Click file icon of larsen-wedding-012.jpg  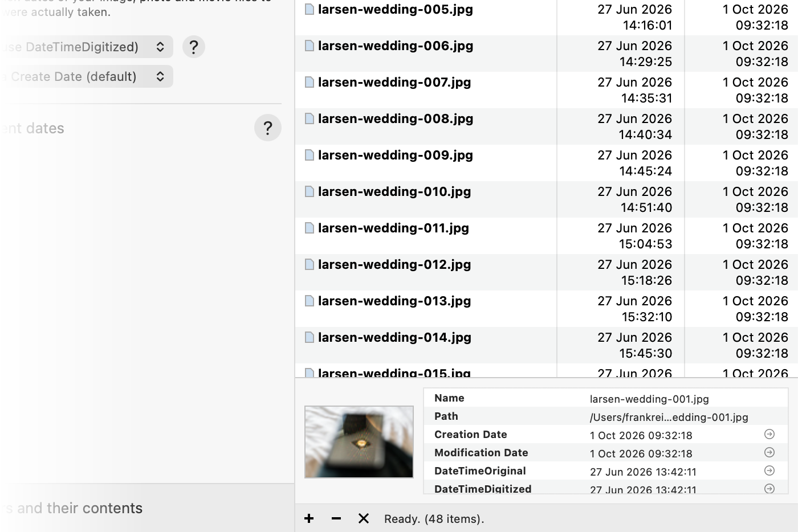click(x=310, y=264)
